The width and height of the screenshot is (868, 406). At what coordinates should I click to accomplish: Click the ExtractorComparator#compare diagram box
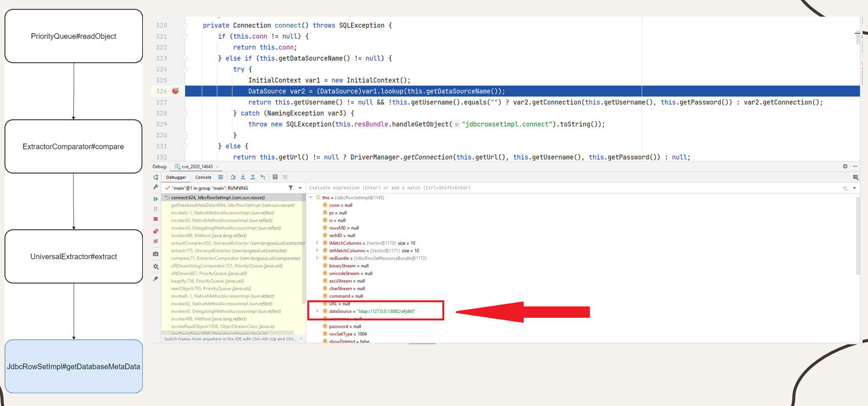73,146
